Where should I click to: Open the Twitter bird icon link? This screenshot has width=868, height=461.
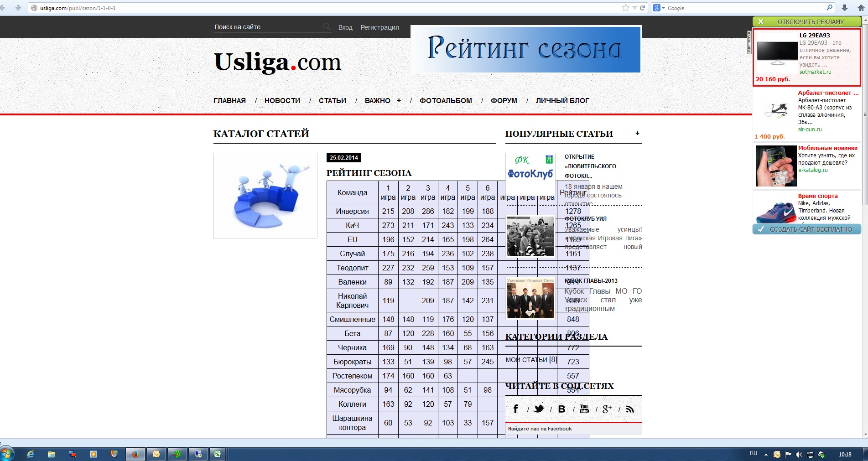539,409
